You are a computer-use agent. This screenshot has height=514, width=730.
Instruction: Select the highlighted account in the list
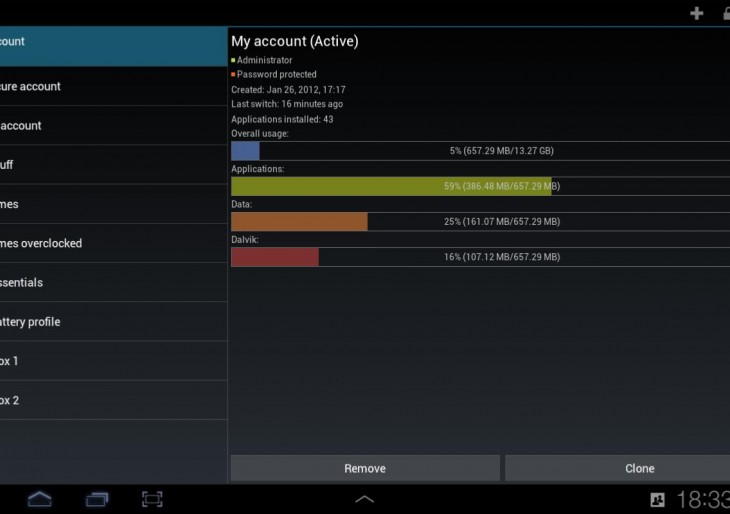coord(114,46)
